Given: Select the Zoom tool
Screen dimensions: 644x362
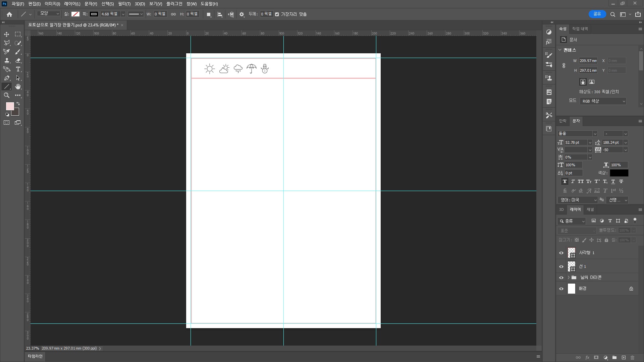Looking at the screenshot, I should 6,95.
